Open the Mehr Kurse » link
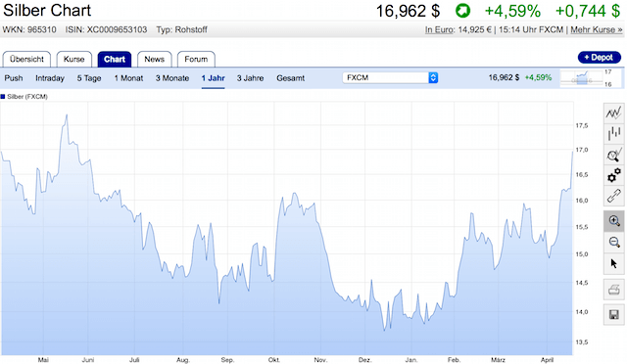This screenshot has height=364, width=627. pyautogui.click(x=597, y=29)
